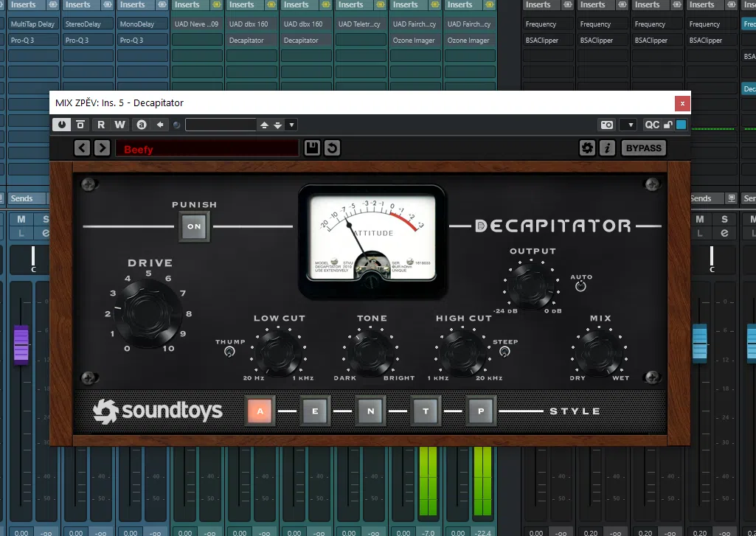Go to previous preset with left arrow

click(82, 148)
